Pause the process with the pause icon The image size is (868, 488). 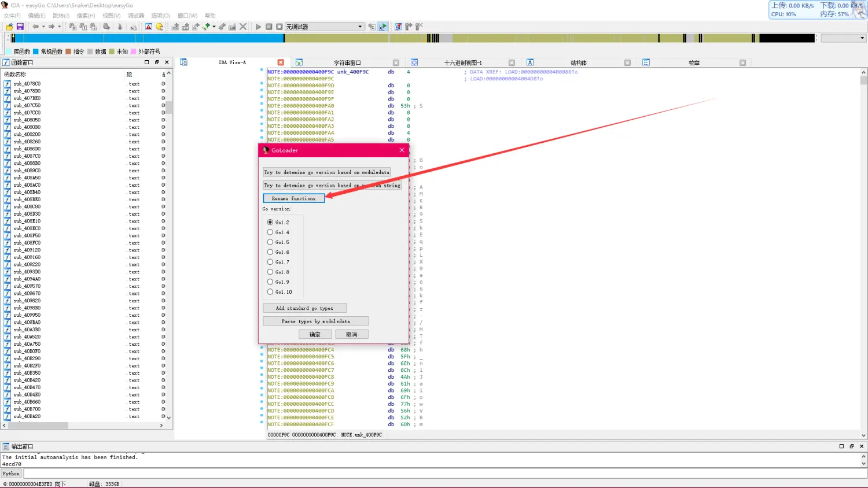[269, 27]
